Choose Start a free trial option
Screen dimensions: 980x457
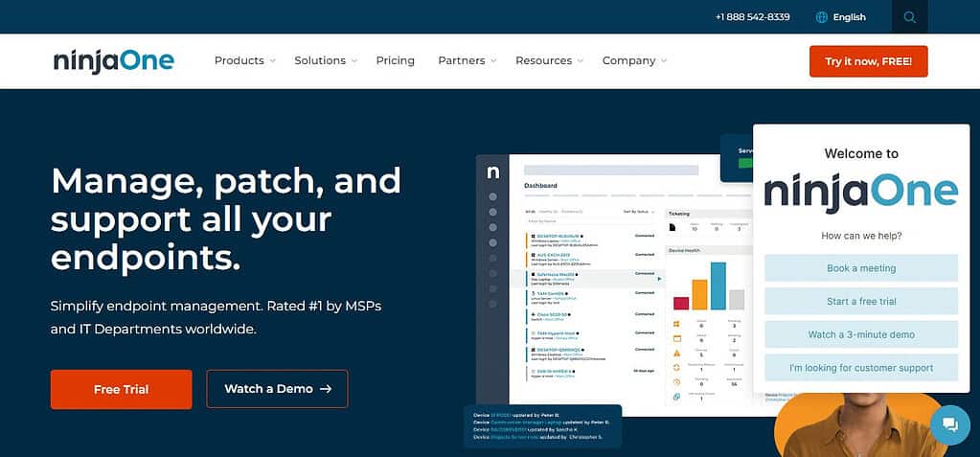point(860,302)
